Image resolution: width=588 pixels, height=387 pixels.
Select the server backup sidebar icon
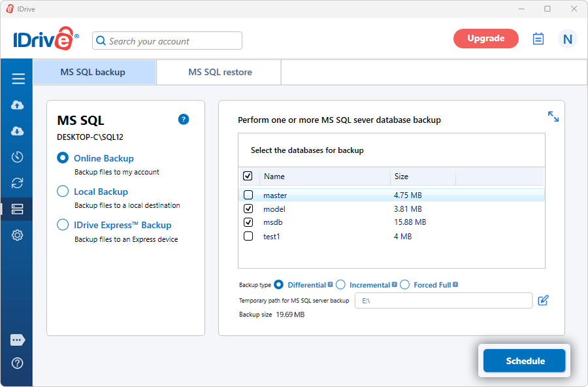point(17,209)
